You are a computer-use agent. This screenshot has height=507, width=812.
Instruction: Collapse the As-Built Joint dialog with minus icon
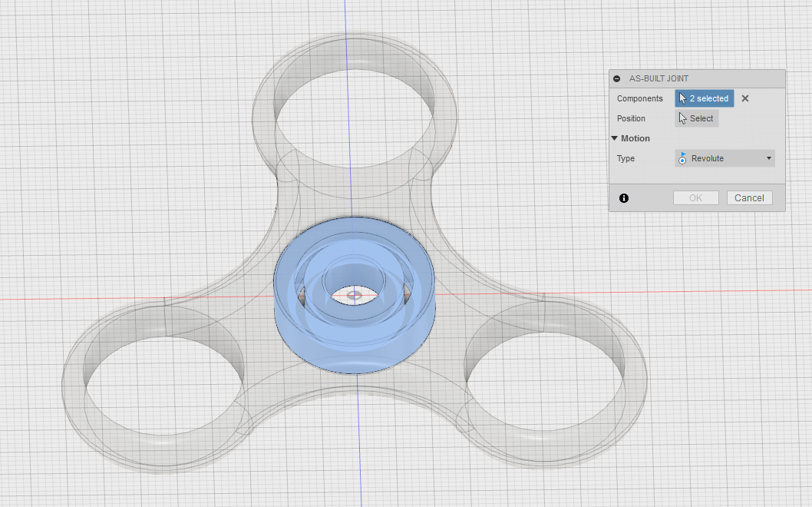coord(616,79)
